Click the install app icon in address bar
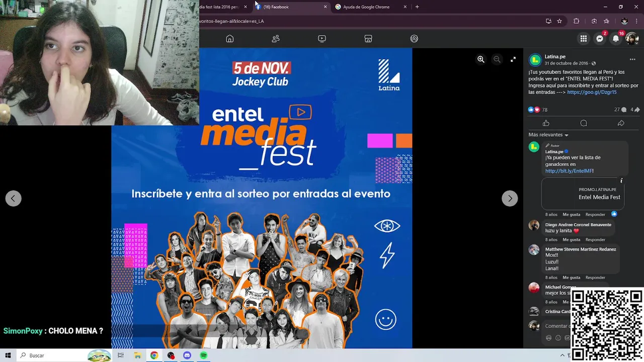Viewport: 644px width, 362px height. pos(548,21)
